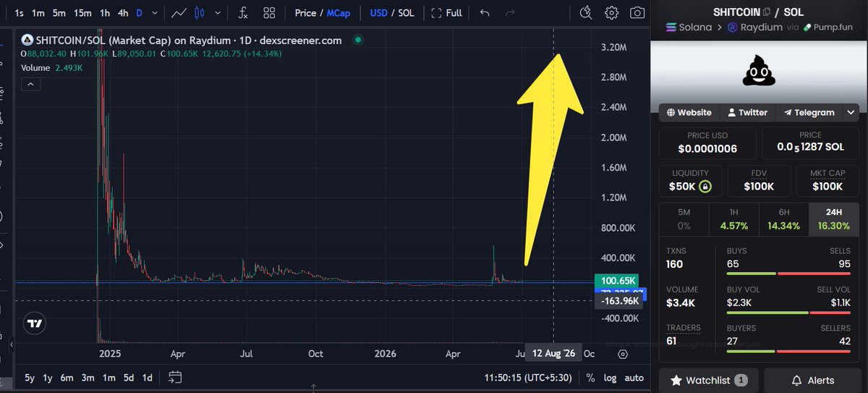Select the 4h timeframe
The width and height of the screenshot is (868, 393).
124,13
